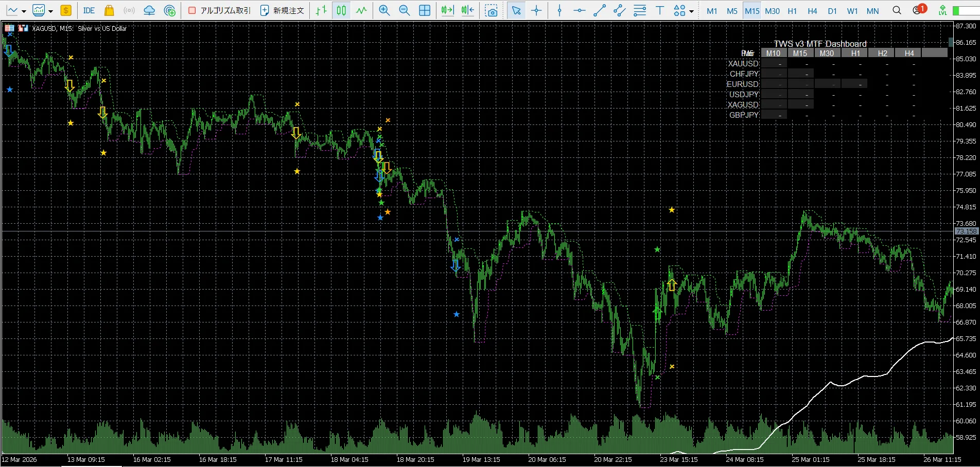
Task: Click the green connection progress bar
Action: [x=966, y=11]
